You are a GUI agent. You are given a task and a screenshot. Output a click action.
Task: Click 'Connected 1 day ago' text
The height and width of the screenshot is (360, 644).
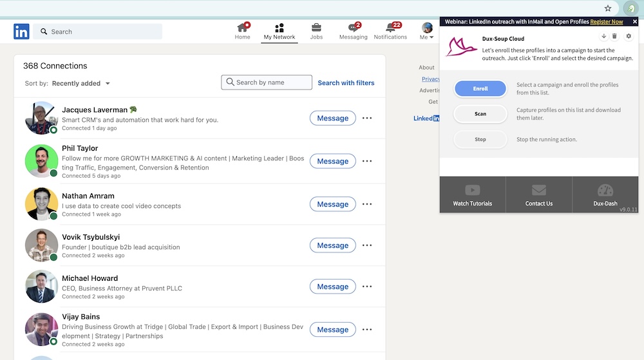(89, 128)
